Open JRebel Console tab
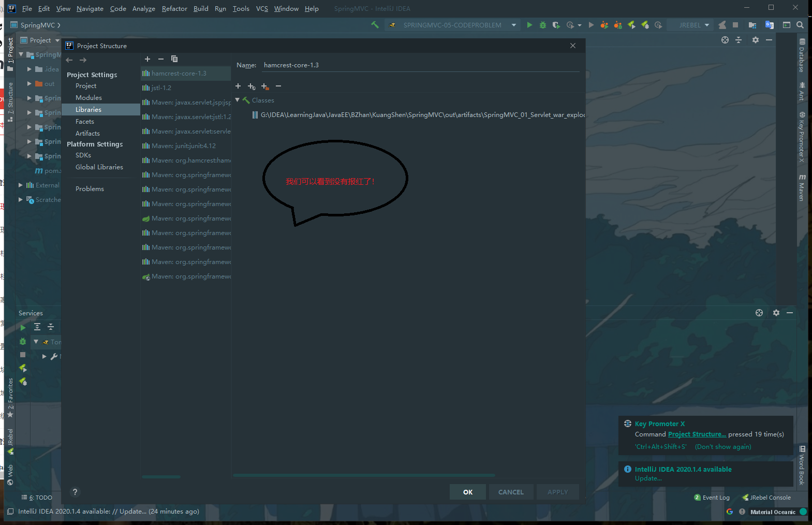This screenshot has height=525, width=812. 766,498
